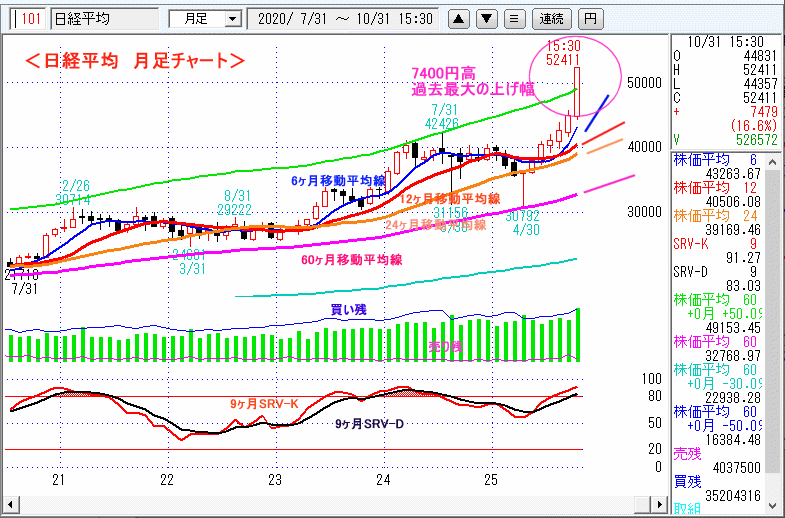Click year label 23 on time axis
Image resolution: width=785 pixels, height=518 pixels.
click(x=275, y=480)
